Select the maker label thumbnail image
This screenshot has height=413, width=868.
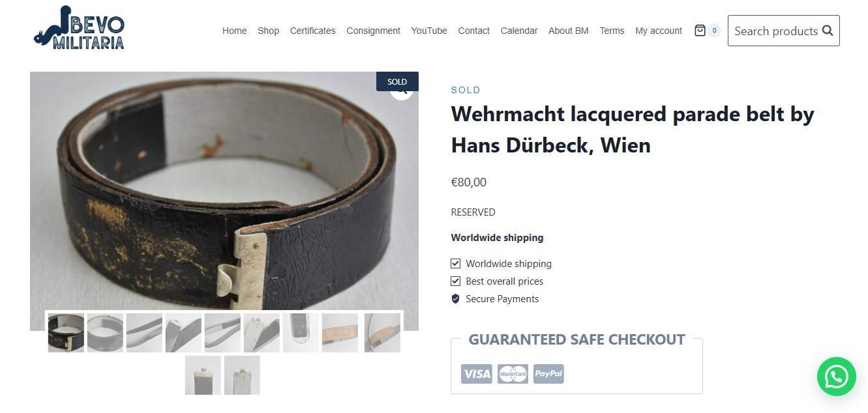click(340, 333)
